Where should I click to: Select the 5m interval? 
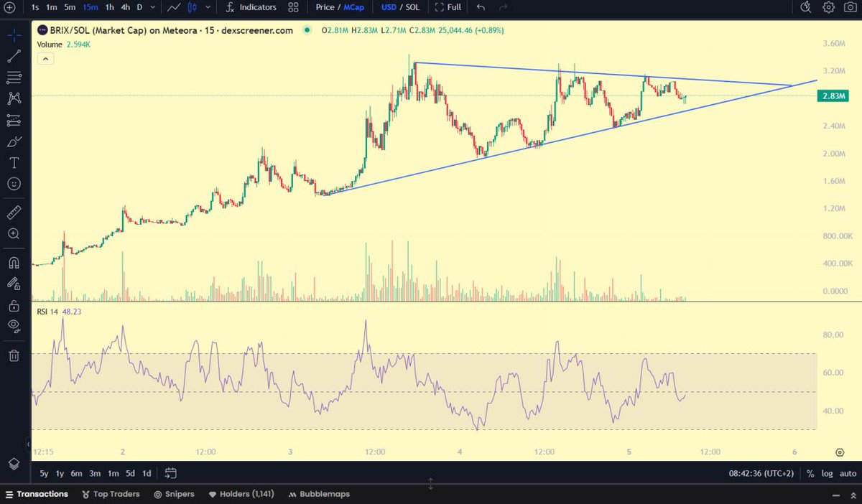69,7
